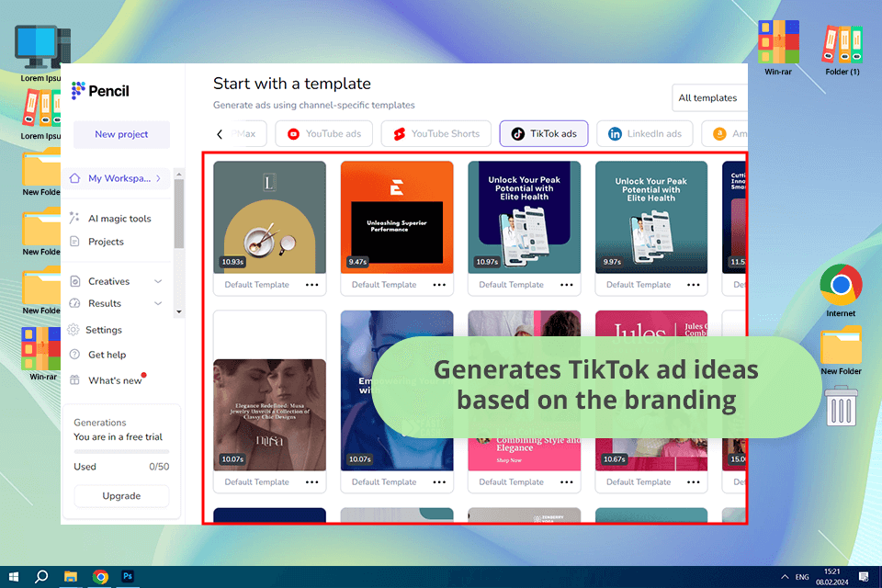
Task: Open more options for 9.97s template
Action: (x=694, y=285)
